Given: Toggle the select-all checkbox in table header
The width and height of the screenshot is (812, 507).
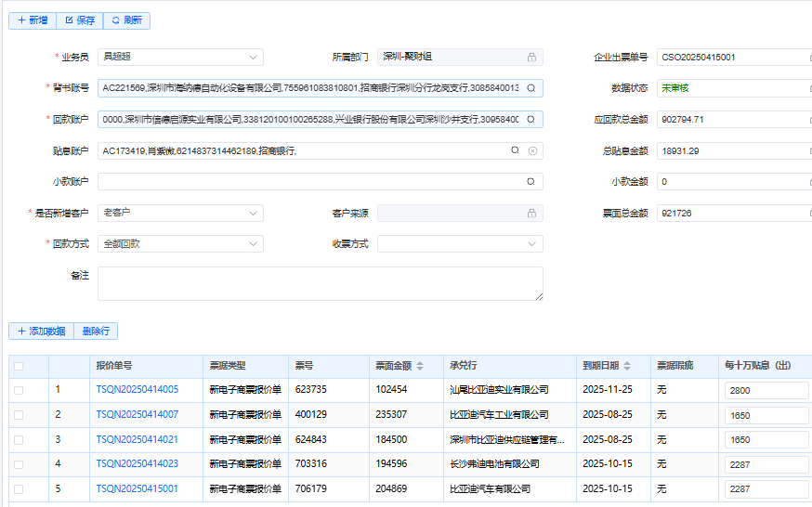Looking at the screenshot, I should click(19, 366).
